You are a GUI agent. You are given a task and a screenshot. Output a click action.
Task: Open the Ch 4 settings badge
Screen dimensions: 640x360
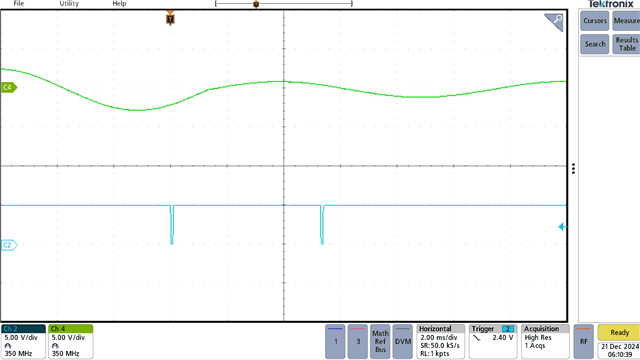(71, 342)
